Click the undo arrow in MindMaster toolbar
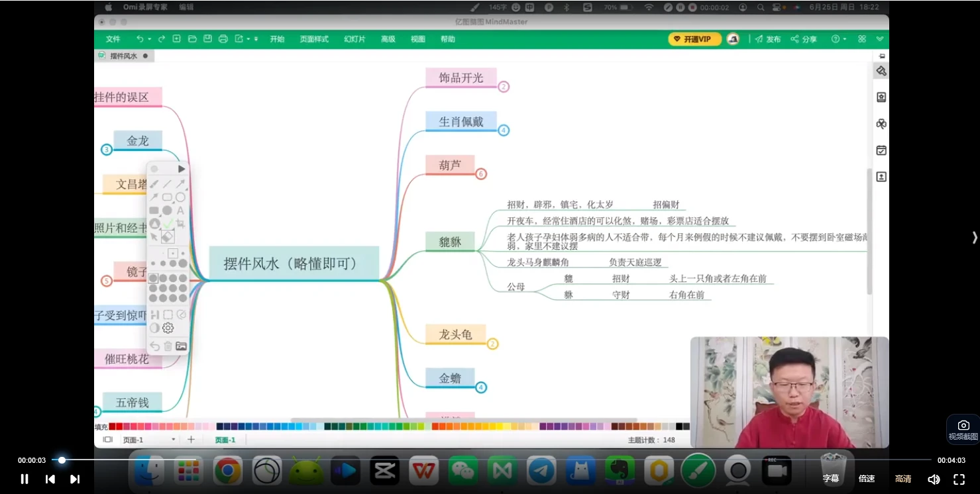Screen dimensions: 980x494 pos(140,39)
